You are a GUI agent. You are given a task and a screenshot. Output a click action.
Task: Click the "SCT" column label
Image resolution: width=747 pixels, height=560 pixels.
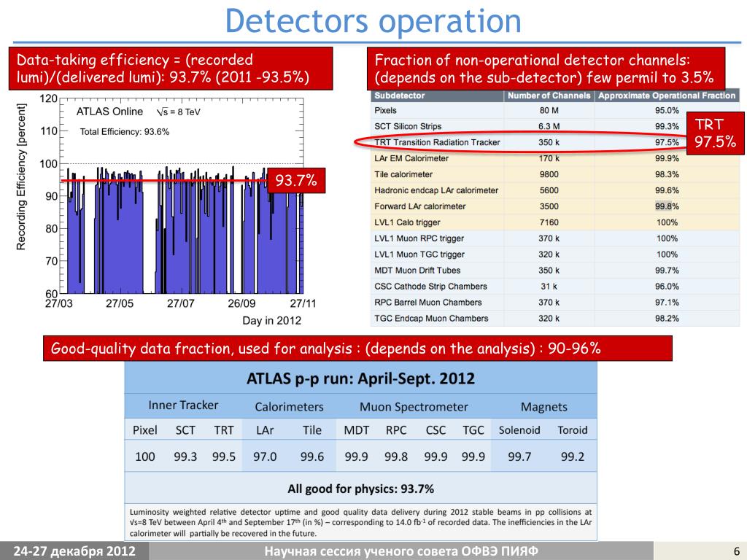pos(185,430)
